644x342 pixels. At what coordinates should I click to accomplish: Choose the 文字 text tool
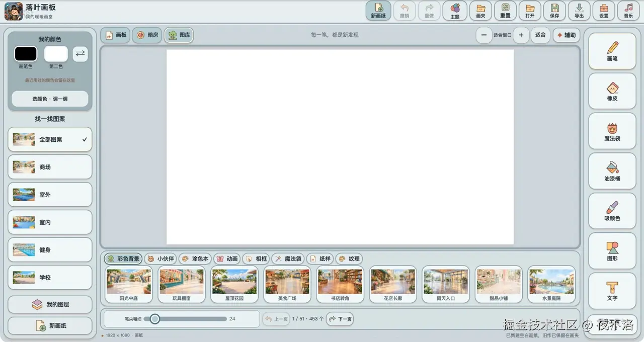point(612,291)
